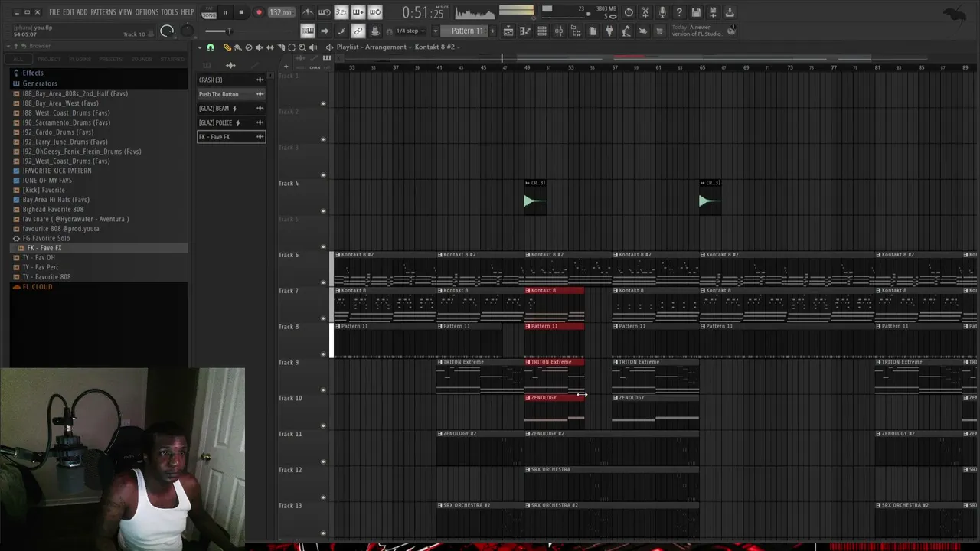The image size is (980, 551).
Task: Select the Zoom tool in playlist toolbar
Action: click(x=302, y=47)
